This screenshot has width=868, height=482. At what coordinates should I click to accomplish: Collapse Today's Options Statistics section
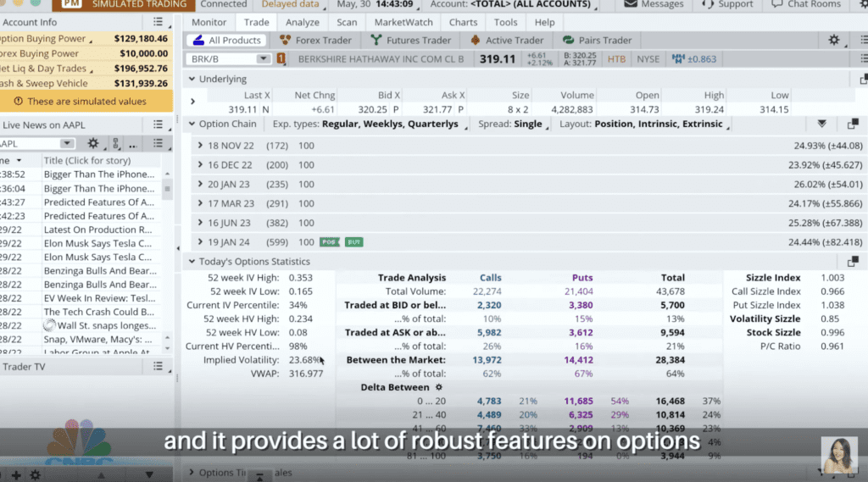(192, 261)
